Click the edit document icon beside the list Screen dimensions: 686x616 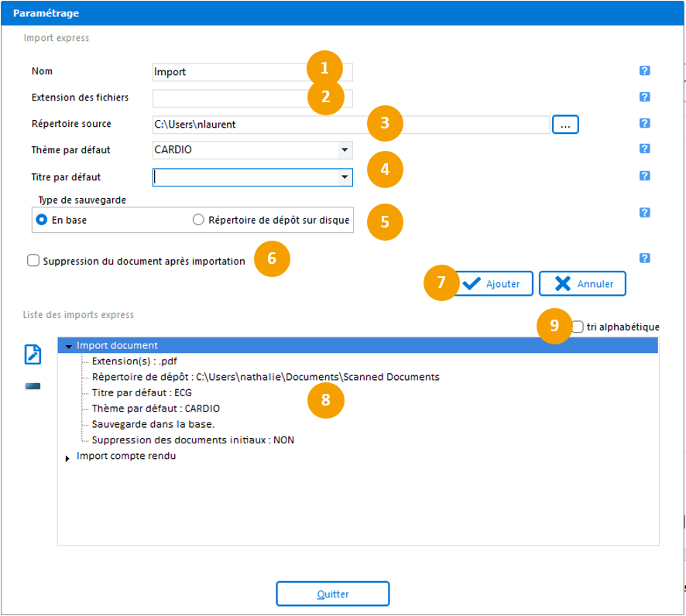coord(33,354)
